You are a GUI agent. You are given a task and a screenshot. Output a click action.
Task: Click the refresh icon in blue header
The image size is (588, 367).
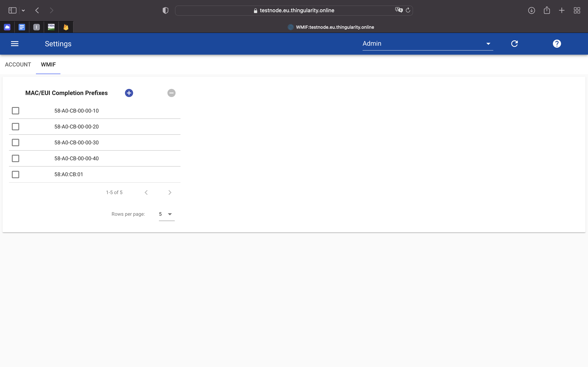(514, 44)
